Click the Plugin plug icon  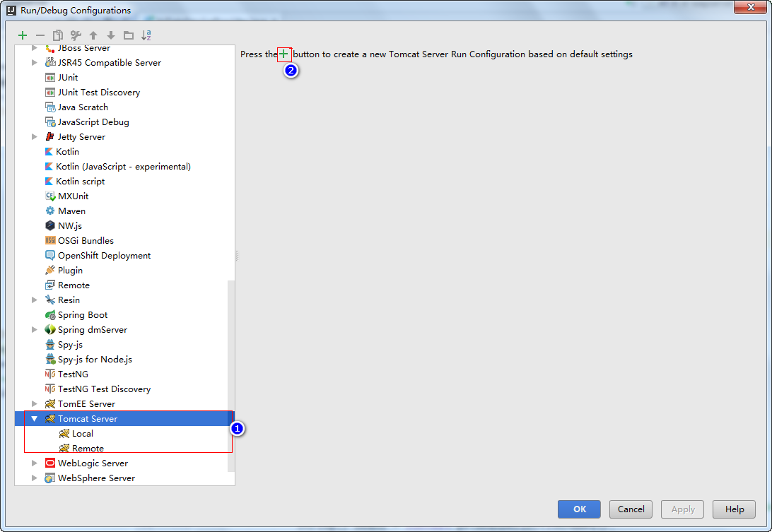coord(49,270)
